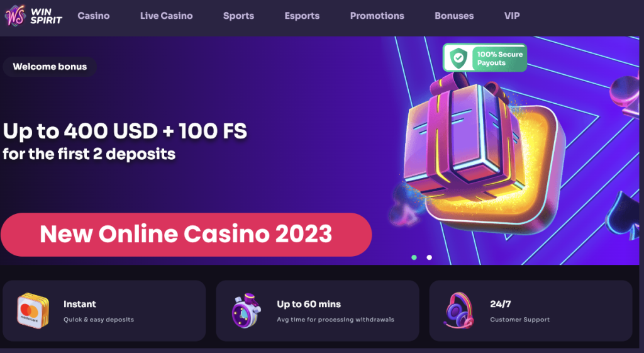Open the Casino menu item
The image size is (644, 353).
94,16
